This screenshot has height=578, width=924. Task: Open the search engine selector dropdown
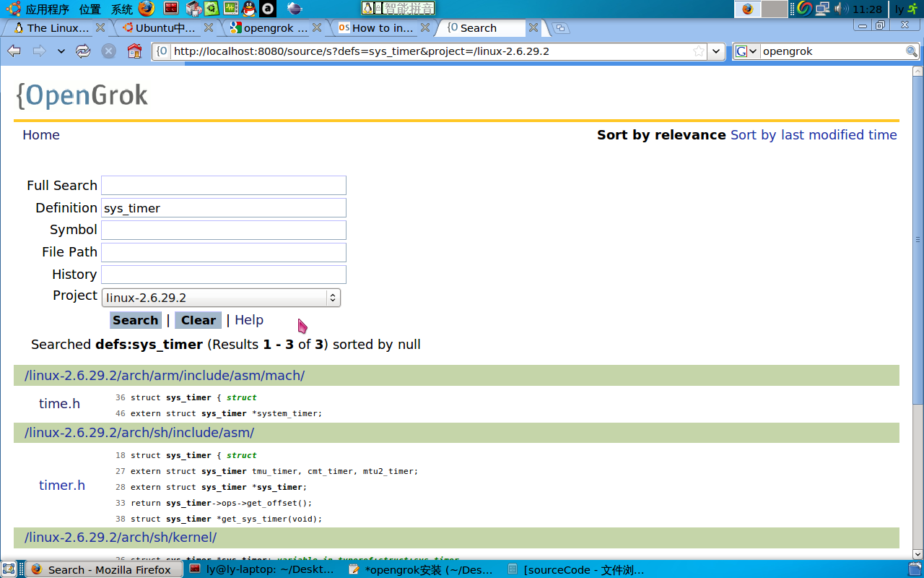pos(746,51)
